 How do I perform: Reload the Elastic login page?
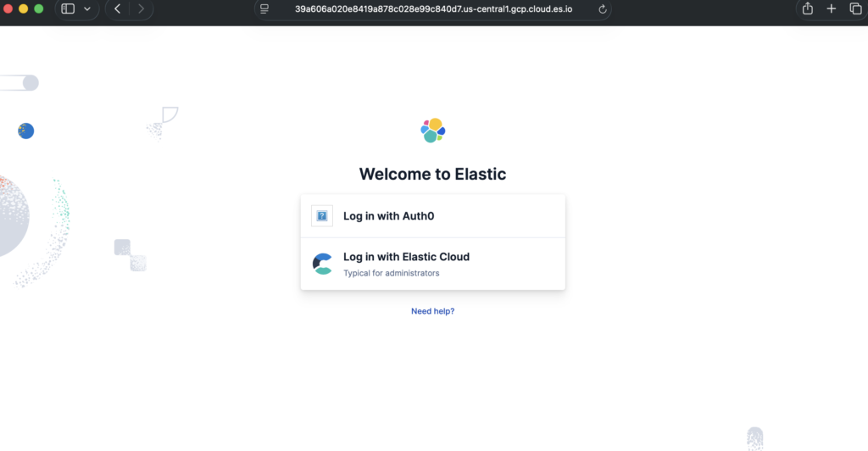603,8
